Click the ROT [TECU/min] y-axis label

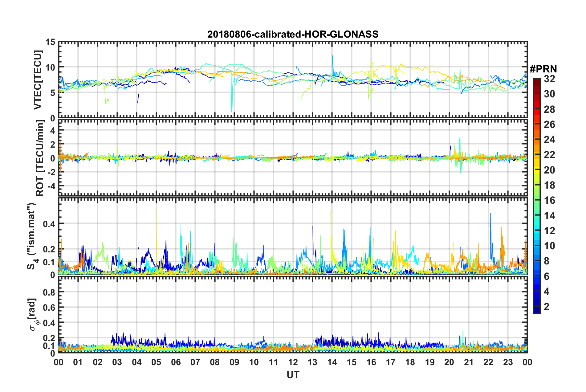click(40, 158)
